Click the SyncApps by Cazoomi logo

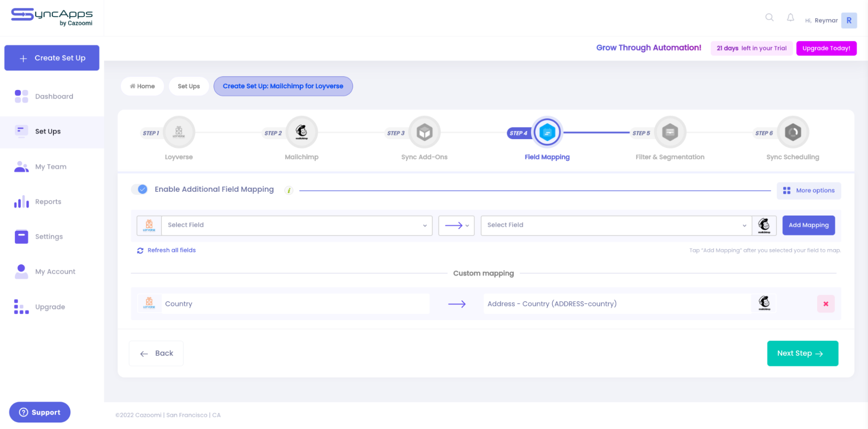tap(52, 17)
